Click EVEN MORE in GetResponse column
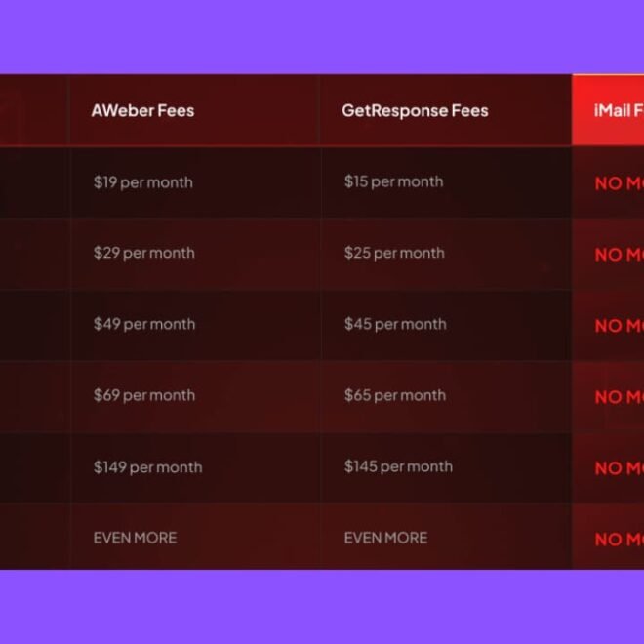 tap(385, 538)
